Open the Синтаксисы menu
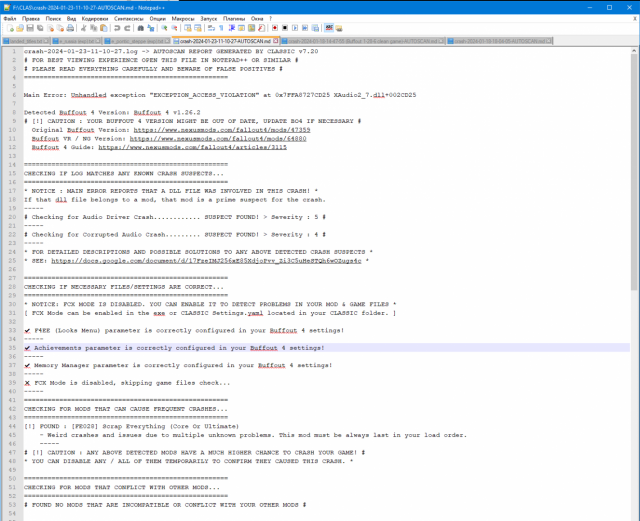This screenshot has height=521, width=640. pyautogui.click(x=129, y=19)
